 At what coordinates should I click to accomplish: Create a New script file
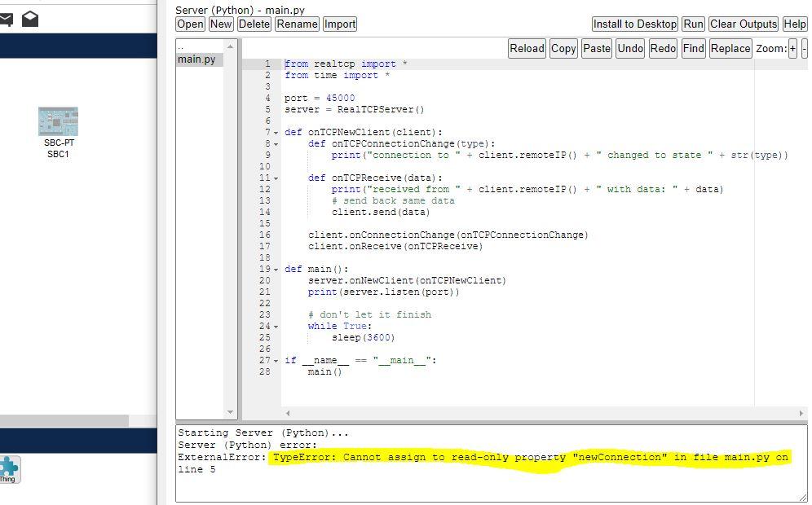coord(220,24)
